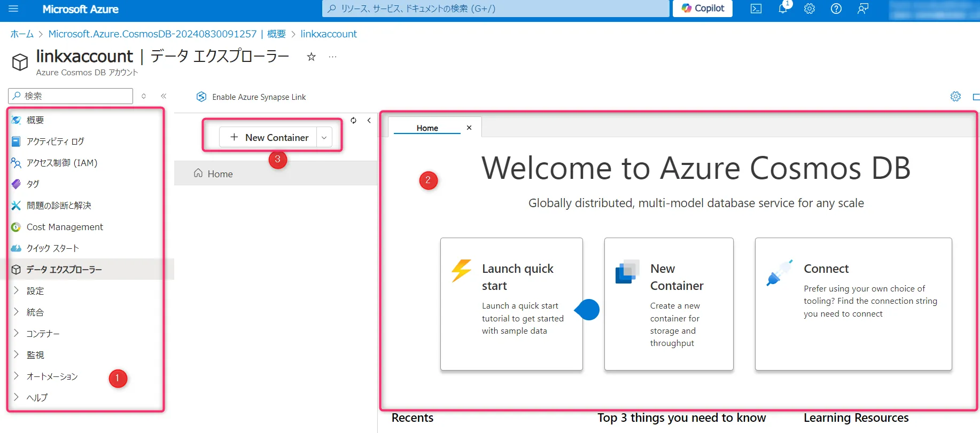Click the Microsoft Azure logo text
The width and height of the screenshot is (980, 433).
click(x=80, y=9)
